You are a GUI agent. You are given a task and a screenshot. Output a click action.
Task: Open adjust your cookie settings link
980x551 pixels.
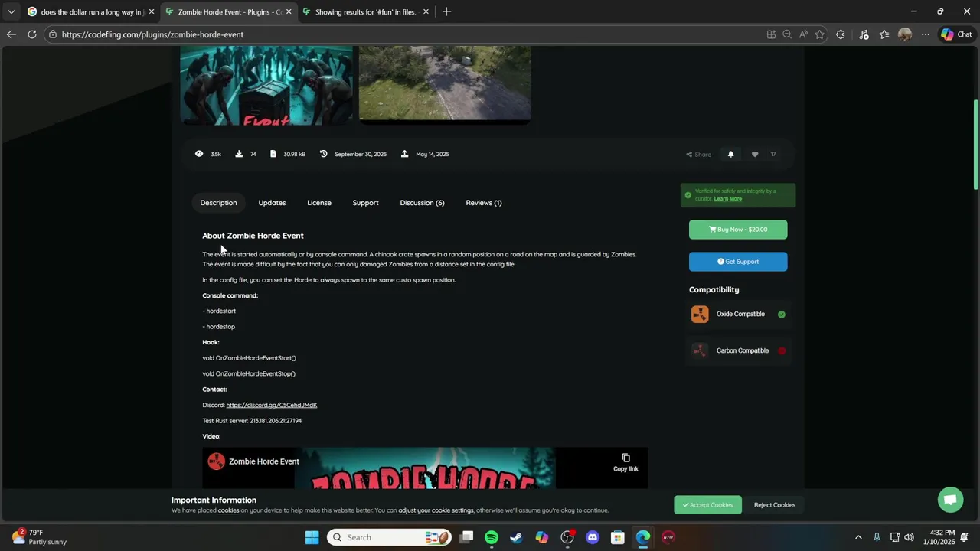point(436,510)
